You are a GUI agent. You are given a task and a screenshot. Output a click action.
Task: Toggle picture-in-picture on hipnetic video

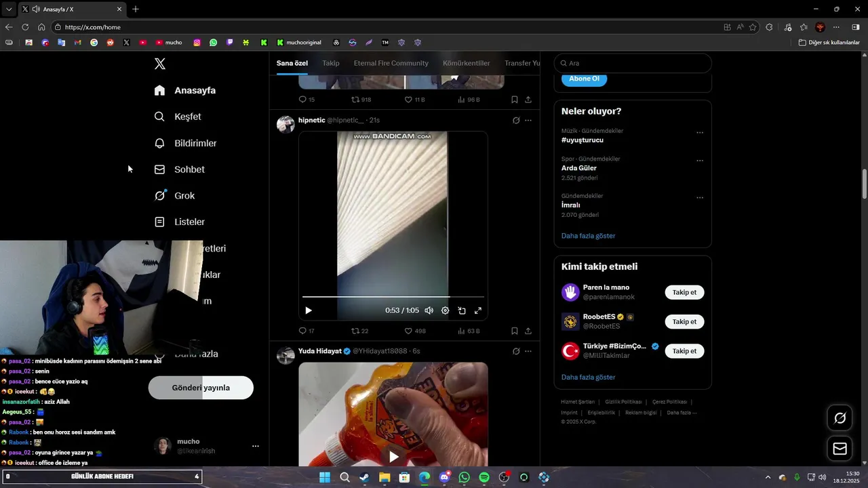(x=462, y=310)
